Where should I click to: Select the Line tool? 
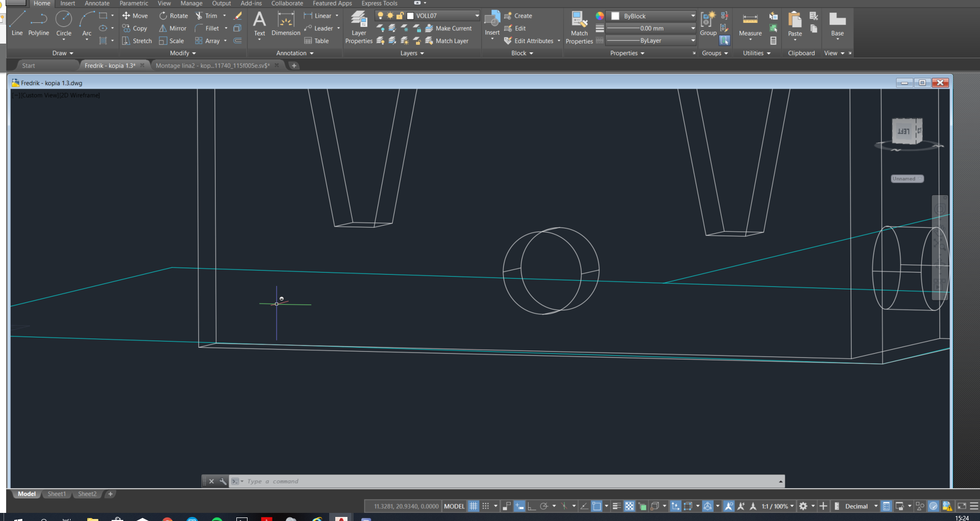[17, 21]
